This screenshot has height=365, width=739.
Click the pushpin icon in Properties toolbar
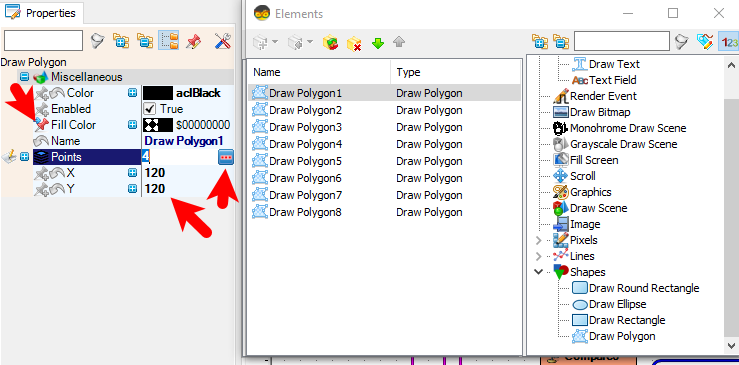click(194, 41)
